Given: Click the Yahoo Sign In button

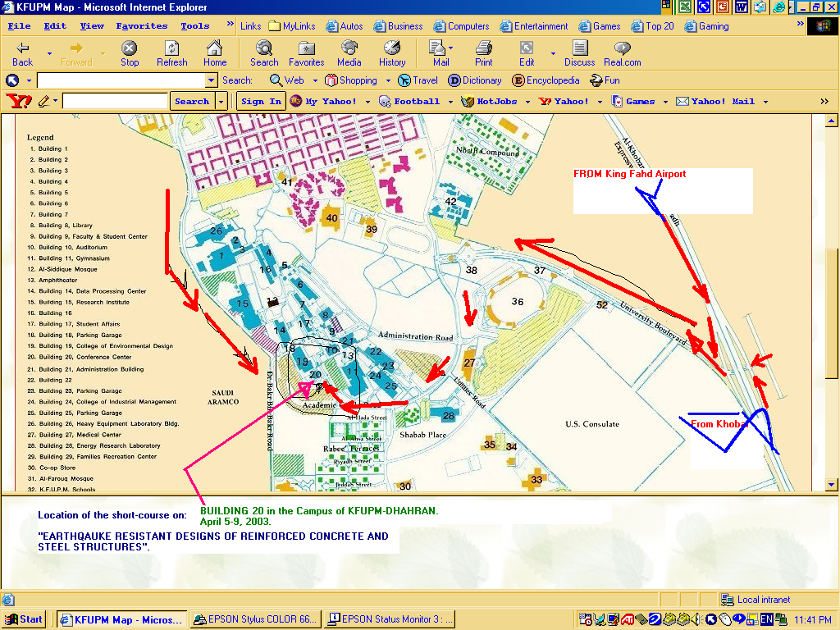Looking at the screenshot, I should pyautogui.click(x=261, y=102).
